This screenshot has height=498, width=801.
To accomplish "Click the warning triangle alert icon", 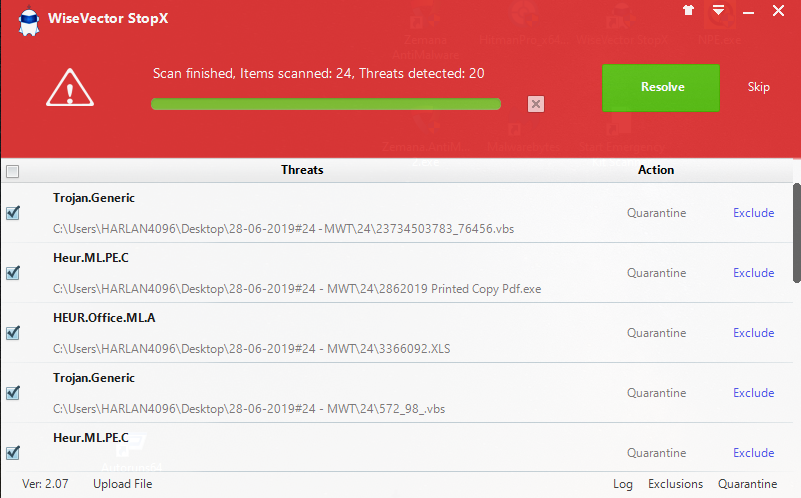I will 70,88.
